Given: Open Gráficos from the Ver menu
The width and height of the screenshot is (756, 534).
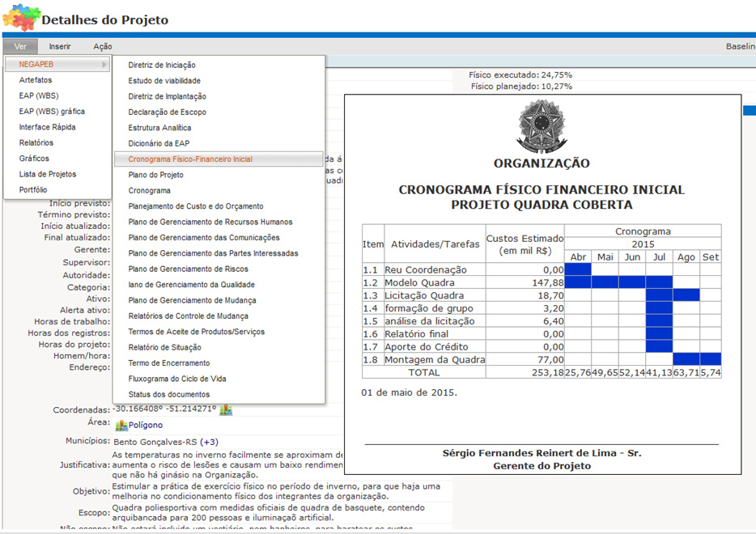Looking at the screenshot, I should pos(34,158).
